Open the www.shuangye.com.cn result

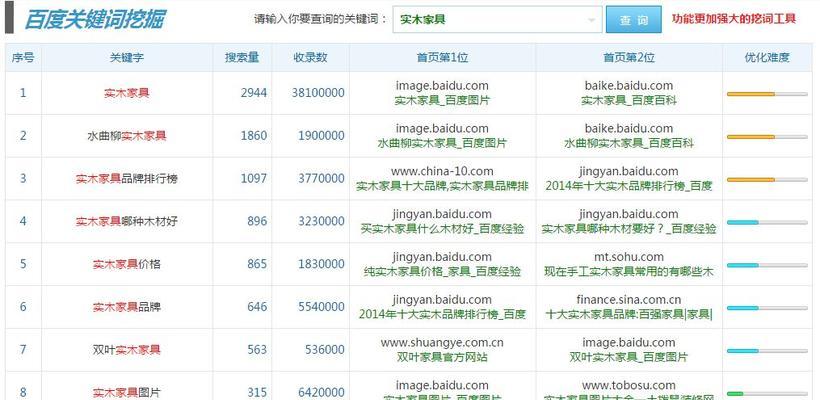[442, 343]
